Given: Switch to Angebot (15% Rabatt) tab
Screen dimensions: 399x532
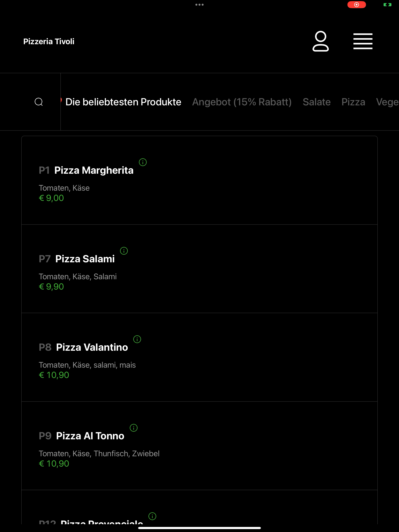Looking at the screenshot, I should 242,102.
